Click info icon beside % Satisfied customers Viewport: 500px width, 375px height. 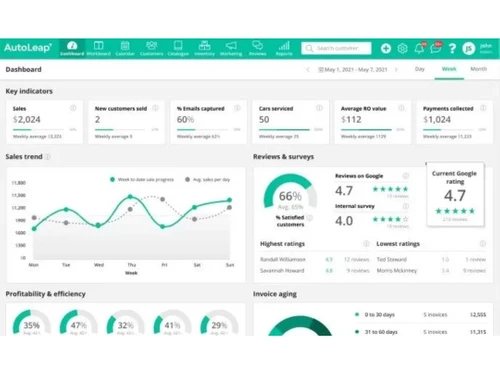(x=310, y=218)
